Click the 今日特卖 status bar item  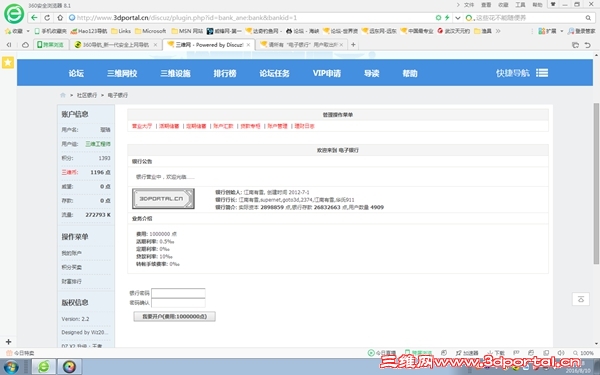[20, 353]
